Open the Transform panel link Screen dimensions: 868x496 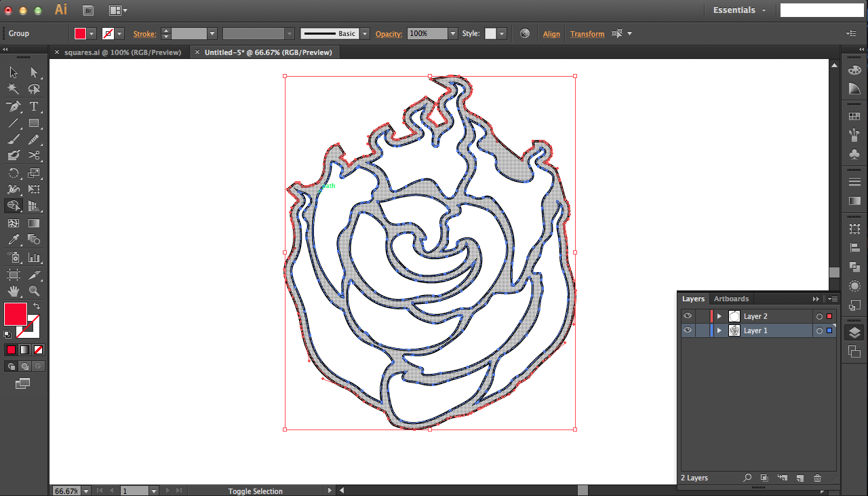(587, 34)
